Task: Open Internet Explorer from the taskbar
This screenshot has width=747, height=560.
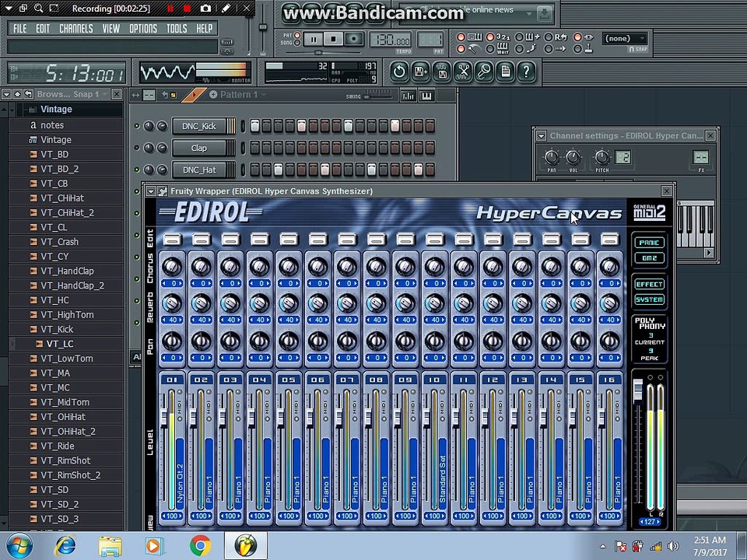Action: click(65, 546)
